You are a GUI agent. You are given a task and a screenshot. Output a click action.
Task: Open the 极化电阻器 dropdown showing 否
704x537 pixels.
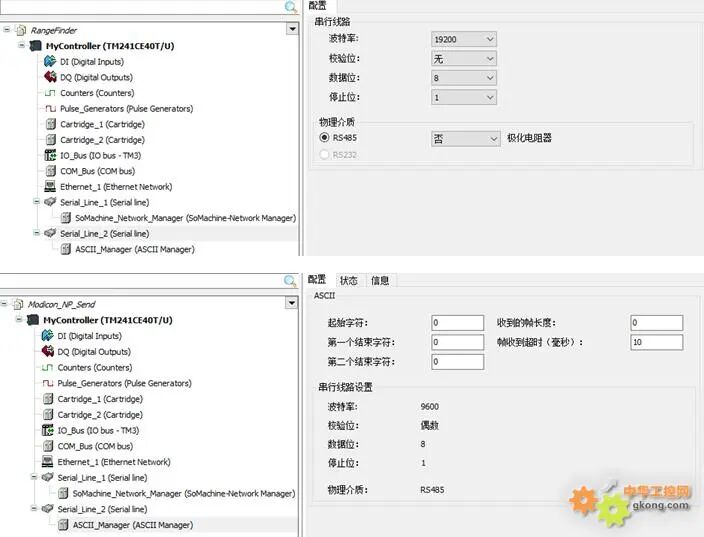point(465,139)
